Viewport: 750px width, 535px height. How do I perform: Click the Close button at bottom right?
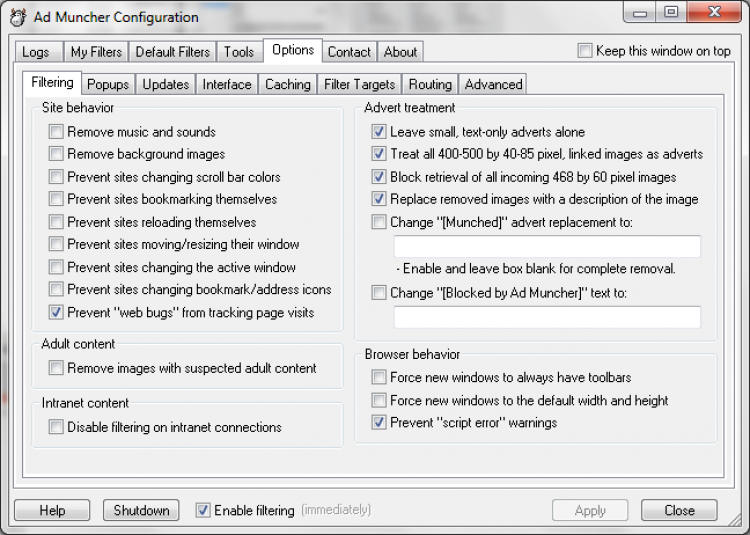pos(679,510)
